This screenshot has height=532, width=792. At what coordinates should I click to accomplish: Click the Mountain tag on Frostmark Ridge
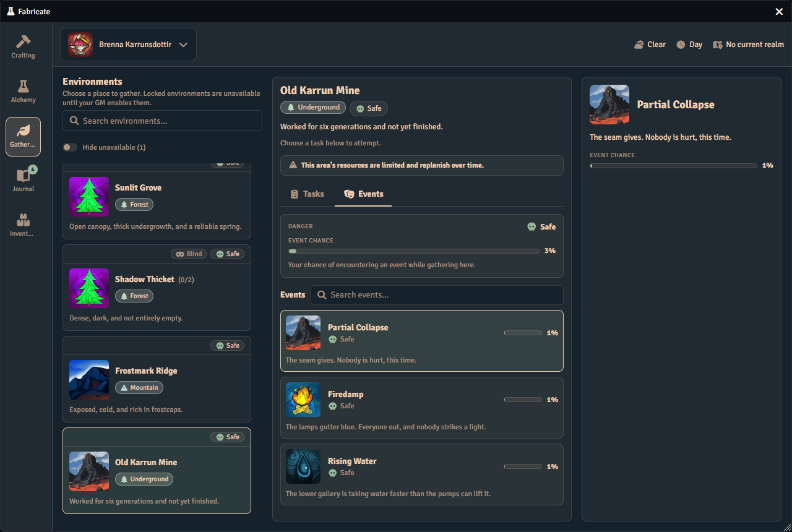pyautogui.click(x=139, y=387)
